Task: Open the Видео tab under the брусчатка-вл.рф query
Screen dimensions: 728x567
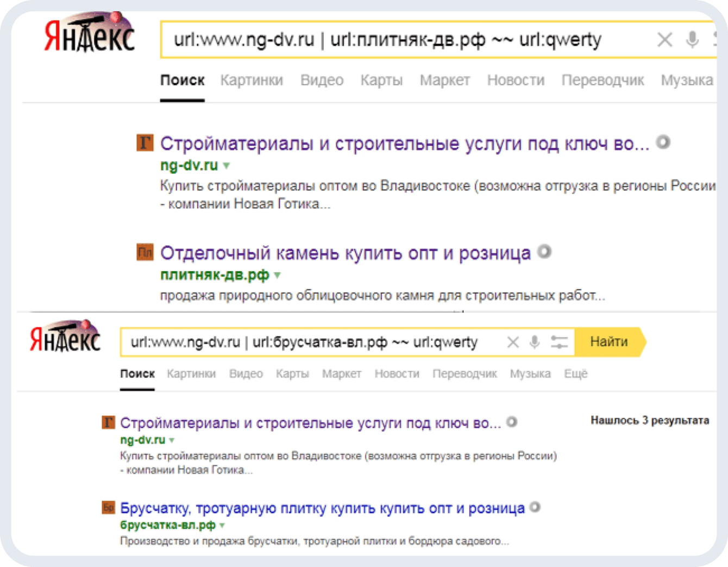Action: click(246, 374)
